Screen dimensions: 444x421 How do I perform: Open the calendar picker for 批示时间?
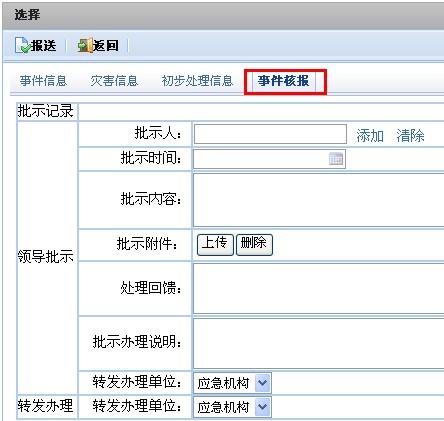336,159
